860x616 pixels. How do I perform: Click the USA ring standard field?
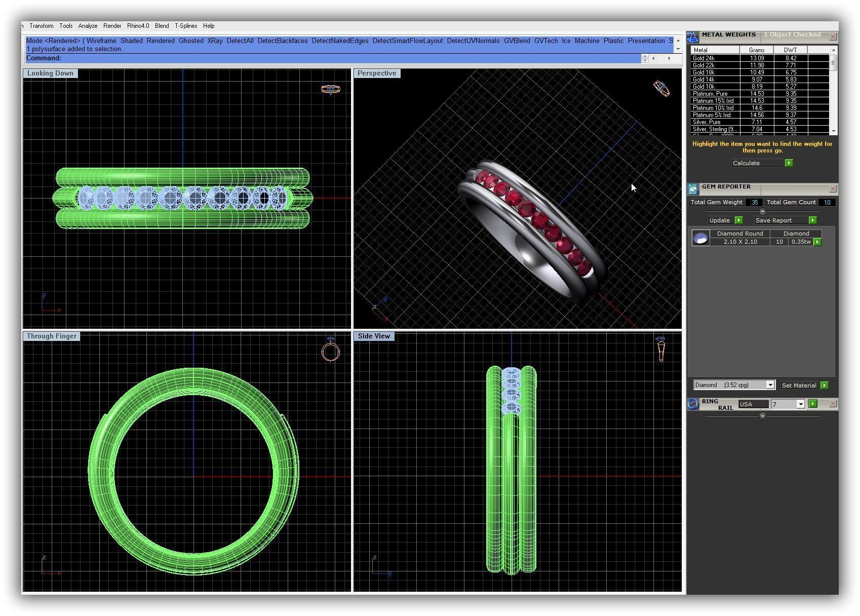pyautogui.click(x=753, y=404)
